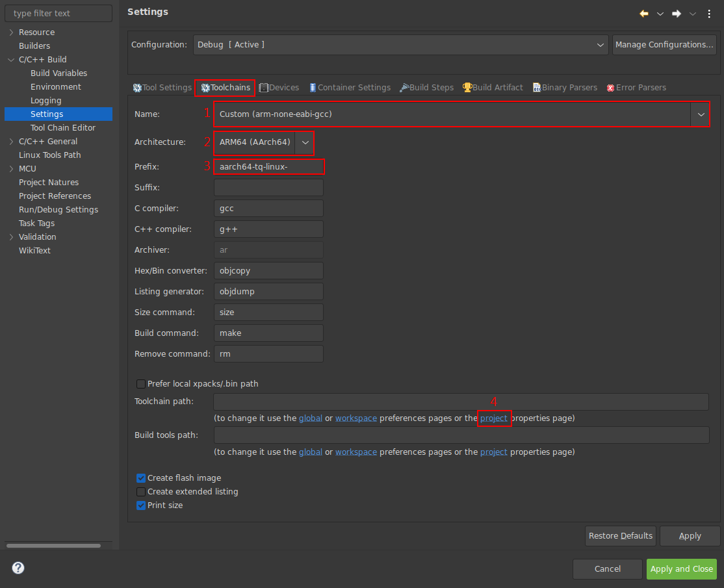Screen dimensions: 724x588
Task: Select WikiText item
Action: coord(34,251)
